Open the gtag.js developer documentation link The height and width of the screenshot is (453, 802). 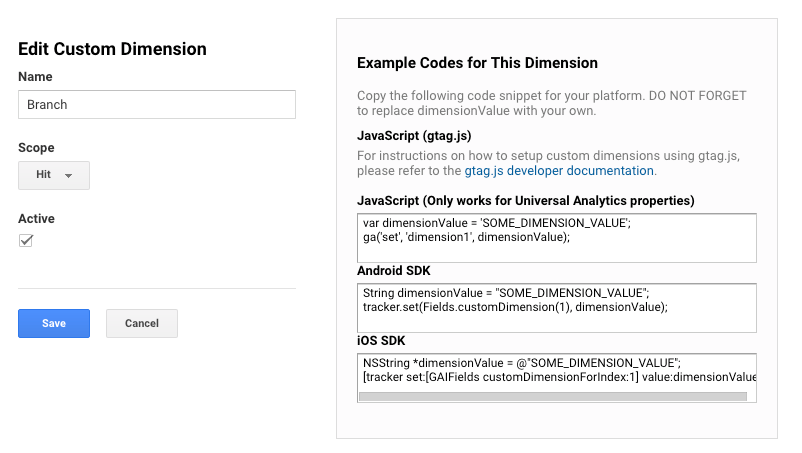[x=559, y=171]
